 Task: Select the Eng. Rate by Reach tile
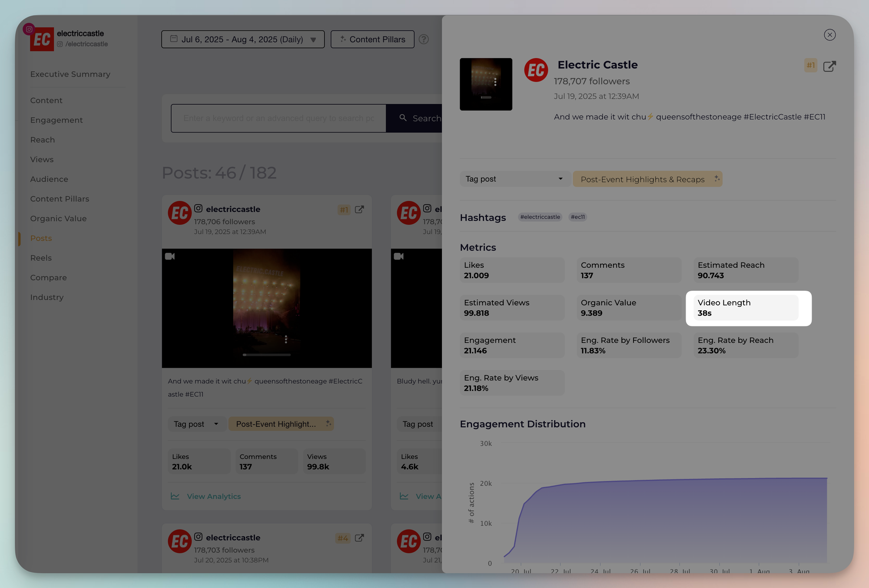(x=746, y=345)
